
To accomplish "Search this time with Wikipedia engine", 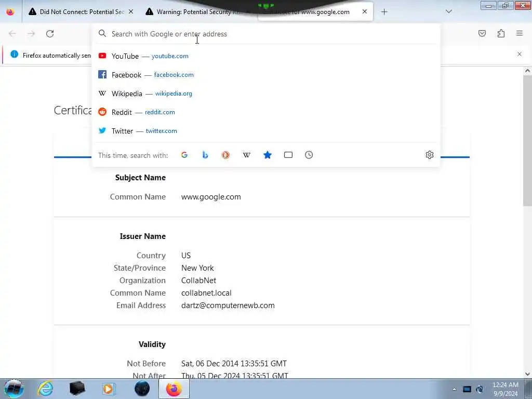I will [x=247, y=155].
